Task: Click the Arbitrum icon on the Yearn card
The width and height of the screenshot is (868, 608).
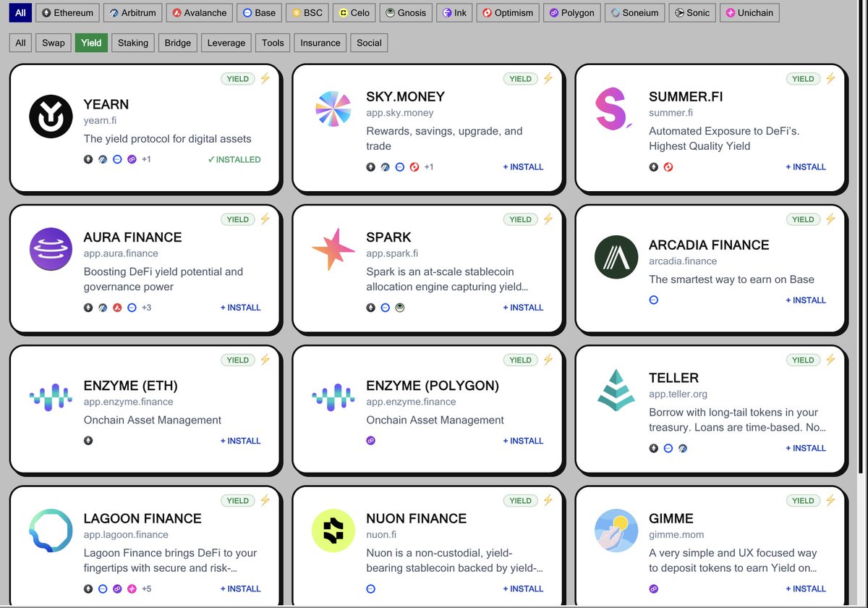Action: coord(102,159)
